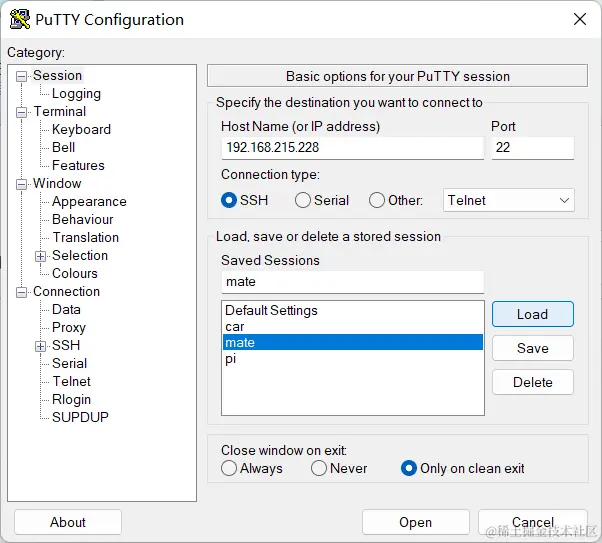Open the Telnet protocol dropdown
The image size is (602, 543).
pos(508,200)
